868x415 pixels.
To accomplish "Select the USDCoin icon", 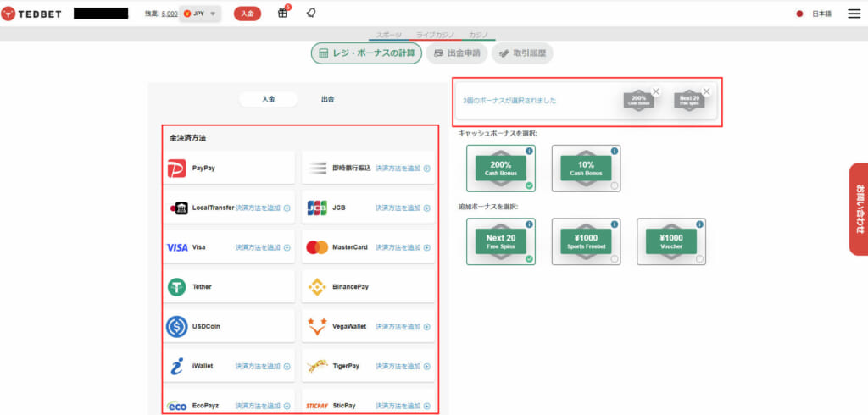I will 176,326.
